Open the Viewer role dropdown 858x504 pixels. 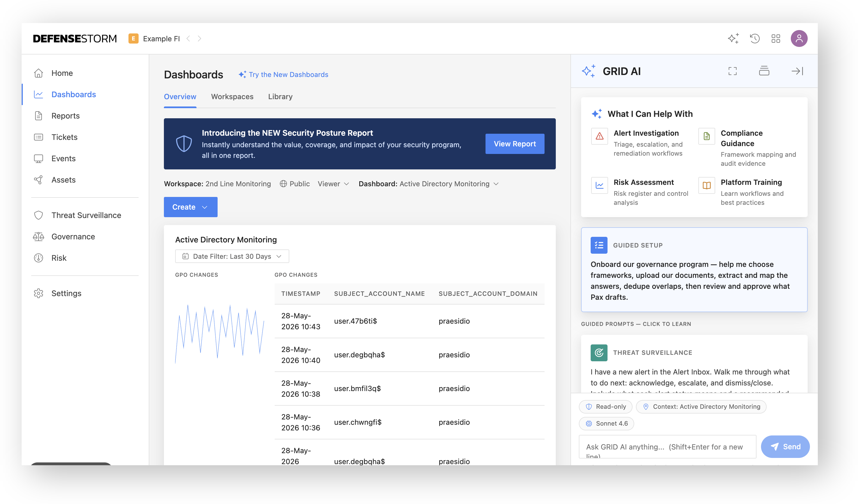[x=333, y=184]
